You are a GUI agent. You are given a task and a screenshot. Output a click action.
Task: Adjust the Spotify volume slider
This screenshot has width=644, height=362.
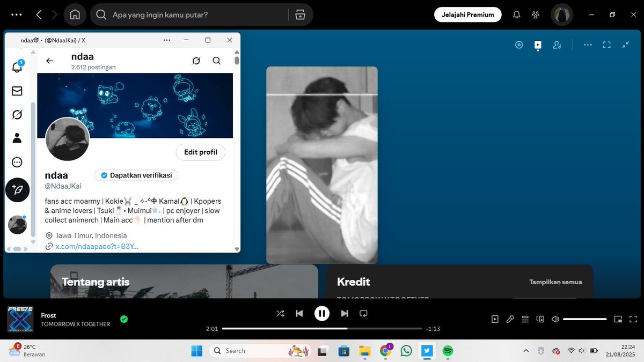585,319
